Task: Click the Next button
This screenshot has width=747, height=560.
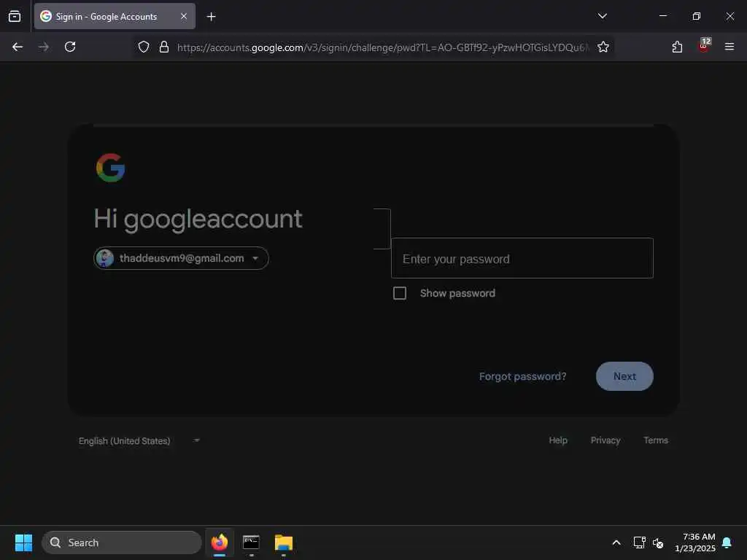Action: pos(624,376)
